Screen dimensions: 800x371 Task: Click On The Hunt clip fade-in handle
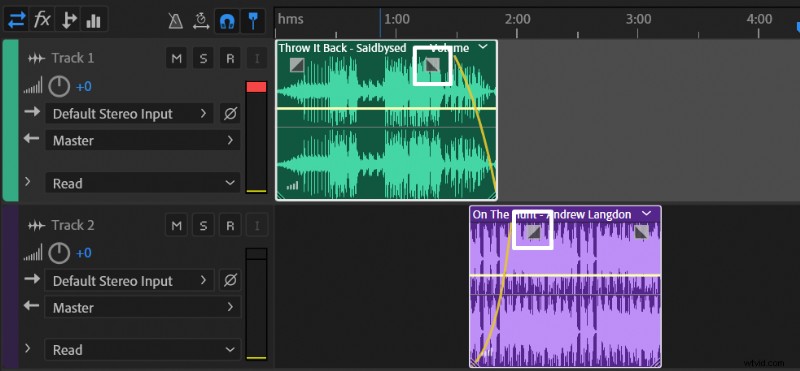[x=534, y=232]
